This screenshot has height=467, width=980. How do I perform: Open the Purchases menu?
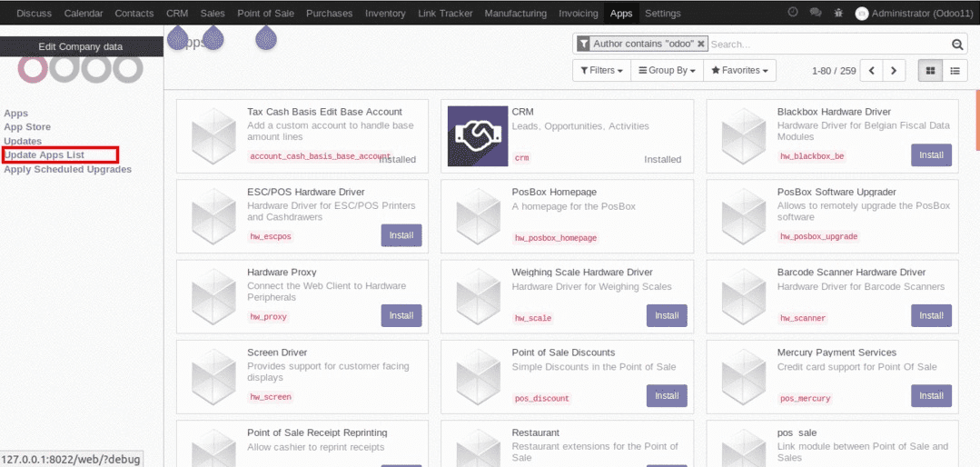(330, 13)
